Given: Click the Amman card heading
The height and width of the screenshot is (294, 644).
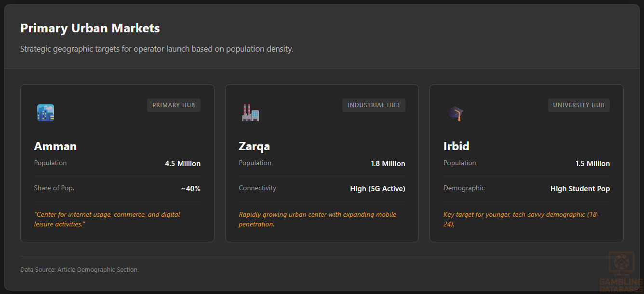Looking at the screenshot, I should (55, 146).
